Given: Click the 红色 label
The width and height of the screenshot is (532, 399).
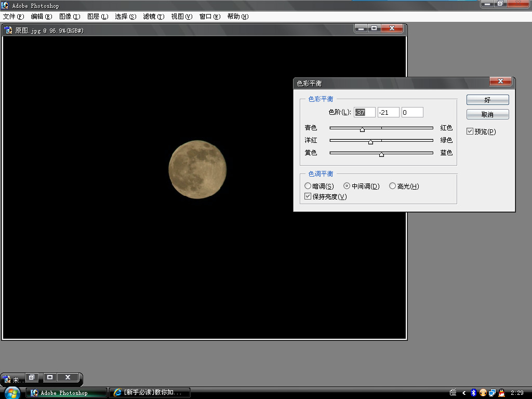Looking at the screenshot, I should tap(446, 128).
